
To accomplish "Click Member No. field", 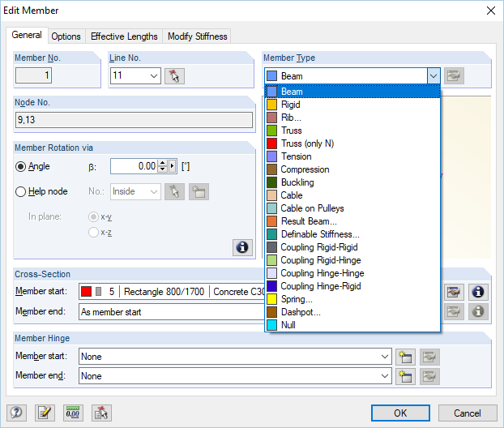I will click(x=33, y=75).
